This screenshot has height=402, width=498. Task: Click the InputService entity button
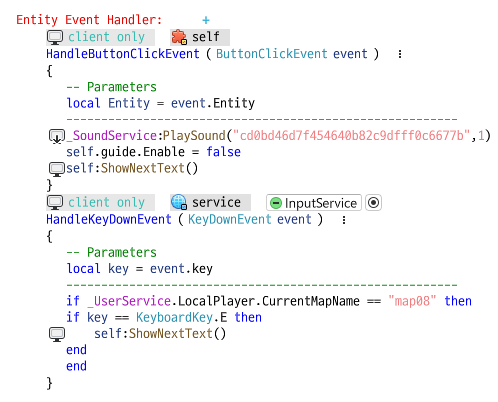(314, 203)
